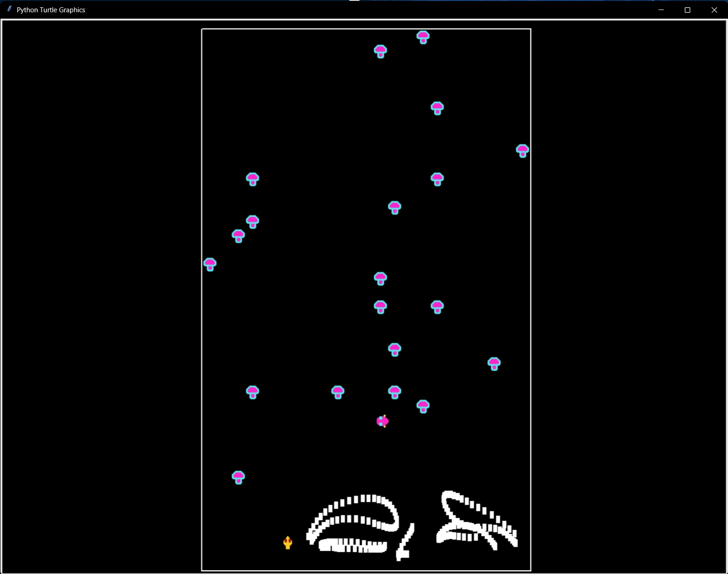
Task: Click the mushroom overlapping the top border
Action: (423, 37)
